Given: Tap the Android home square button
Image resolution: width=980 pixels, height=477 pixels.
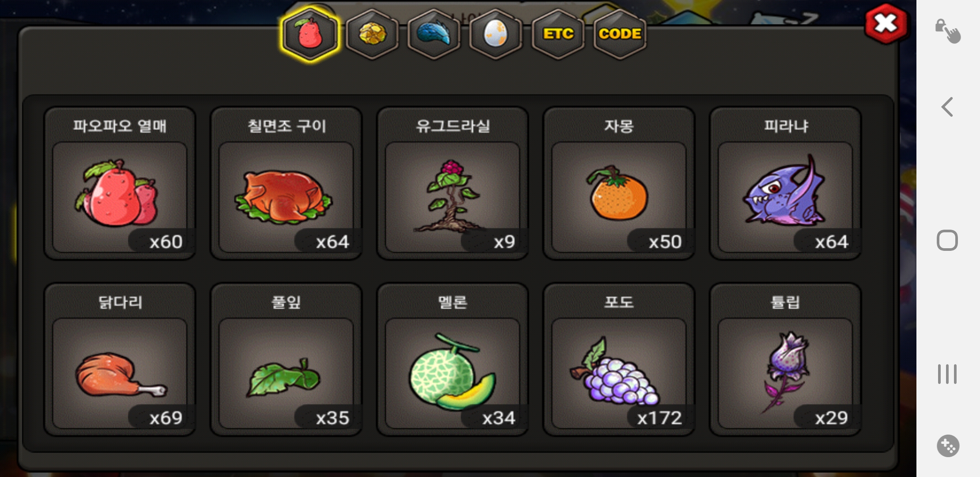Looking at the screenshot, I should click(947, 240).
